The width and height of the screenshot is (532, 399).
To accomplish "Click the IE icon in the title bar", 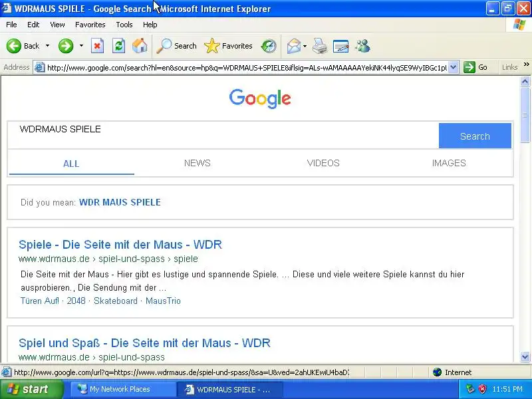I will (7, 8).
